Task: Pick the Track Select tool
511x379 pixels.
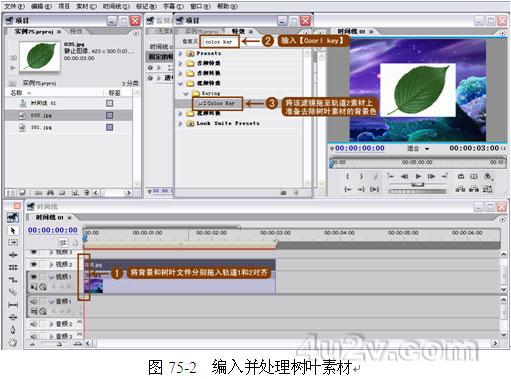Action: (13, 242)
